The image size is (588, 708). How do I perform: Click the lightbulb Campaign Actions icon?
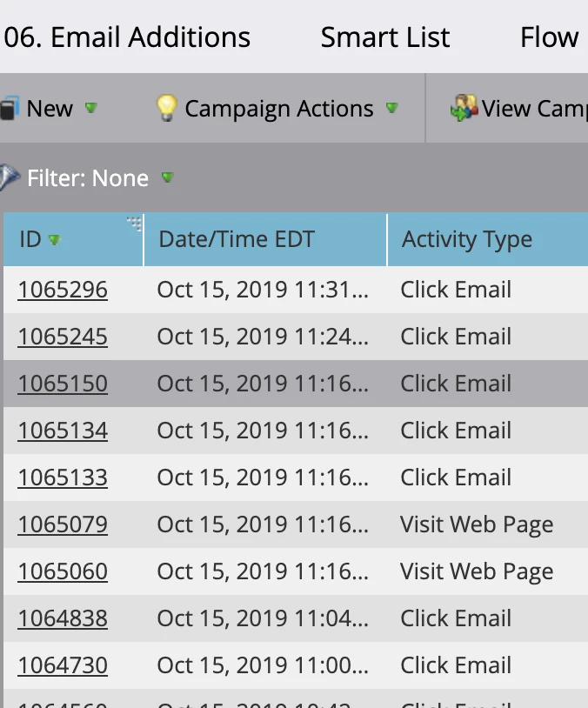click(166, 108)
